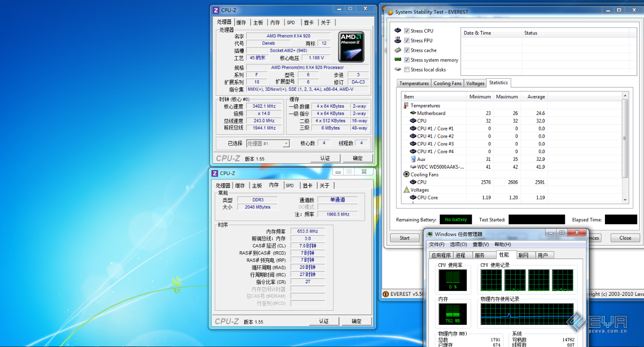644x347 pixels.
Task: Click the Minimum column header
Action: pyautogui.click(x=480, y=97)
